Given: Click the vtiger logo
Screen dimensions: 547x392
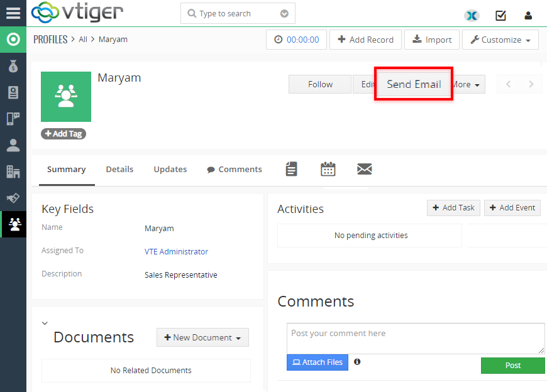Looking at the screenshot, I should (x=77, y=12).
